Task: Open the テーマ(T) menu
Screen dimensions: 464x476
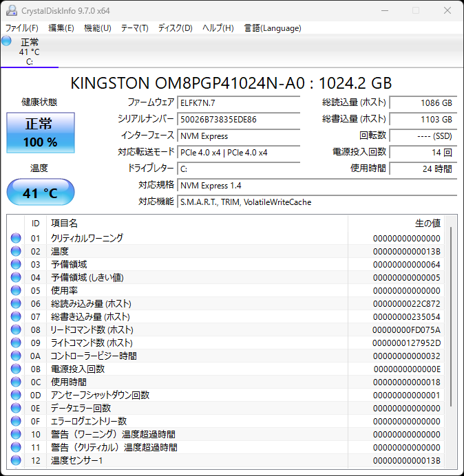Action: coord(135,28)
